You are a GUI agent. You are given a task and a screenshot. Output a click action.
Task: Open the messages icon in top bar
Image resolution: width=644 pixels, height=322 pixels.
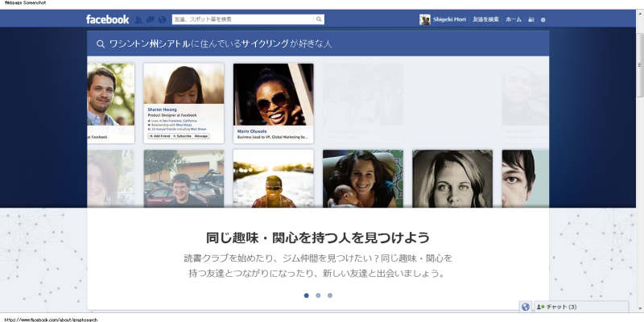click(151, 19)
